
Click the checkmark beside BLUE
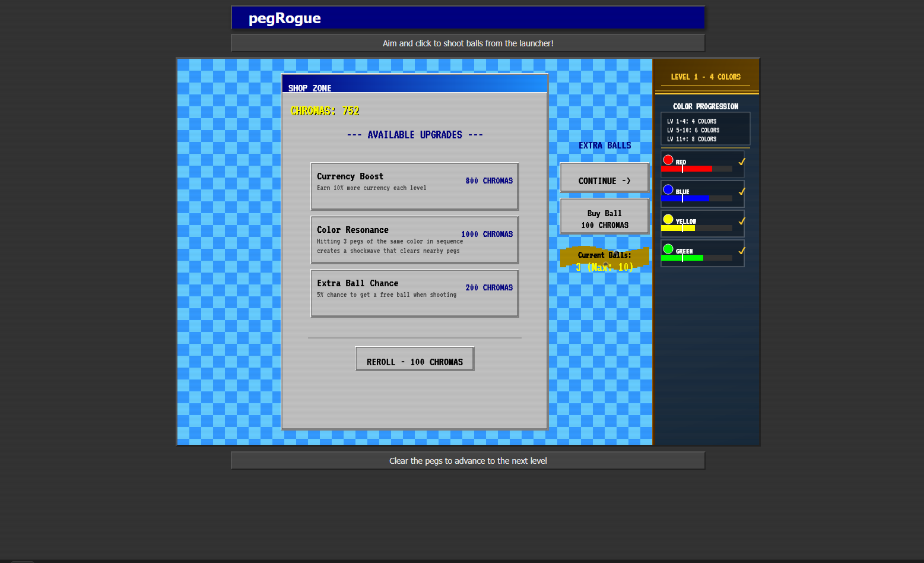click(x=741, y=191)
